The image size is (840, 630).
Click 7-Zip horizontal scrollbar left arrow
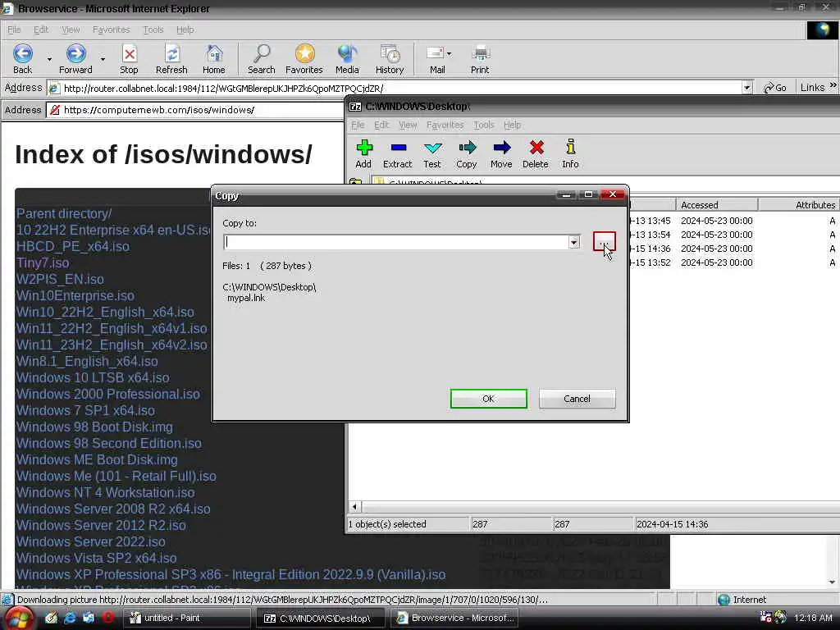pos(354,506)
